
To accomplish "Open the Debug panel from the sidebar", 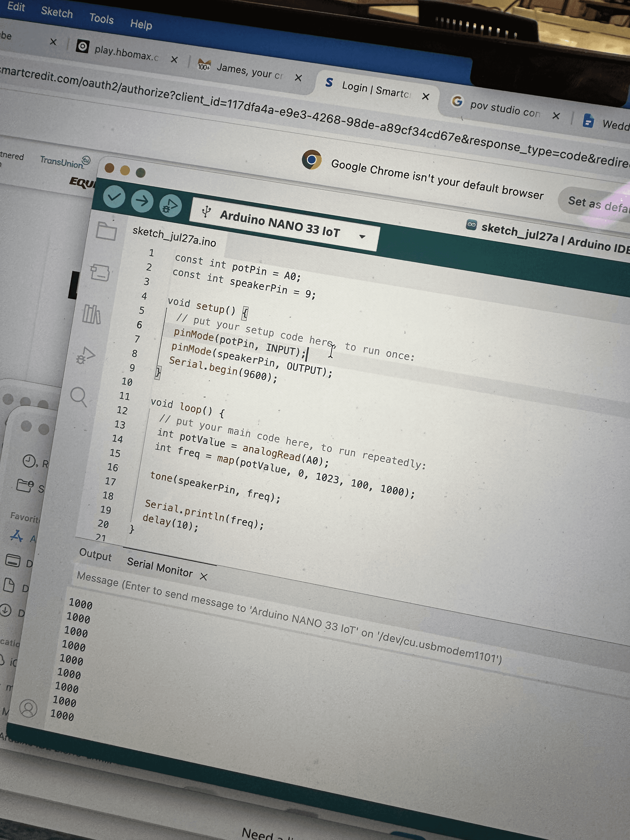I will click(85, 356).
